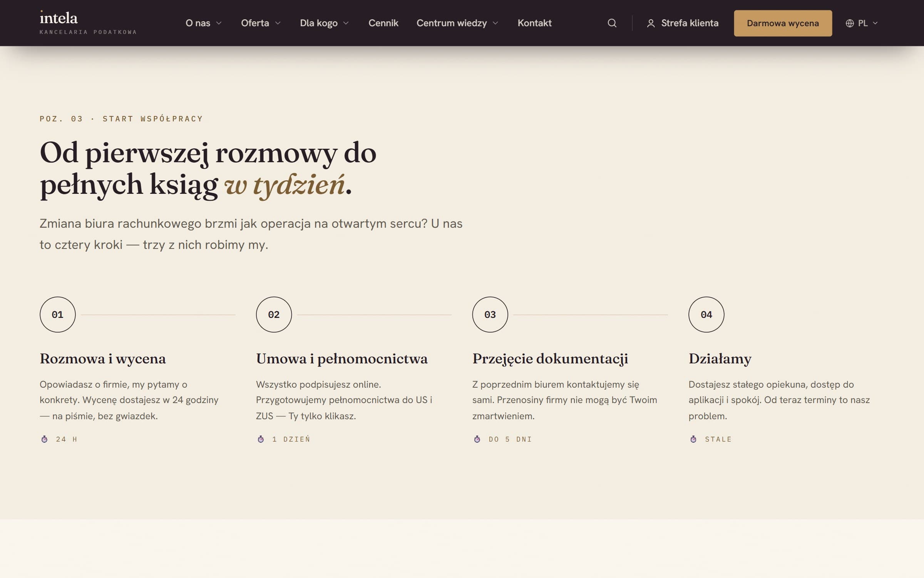Image resolution: width=924 pixels, height=578 pixels.
Task: Click the heading Rozmowa i wycena
Action: [103, 359]
